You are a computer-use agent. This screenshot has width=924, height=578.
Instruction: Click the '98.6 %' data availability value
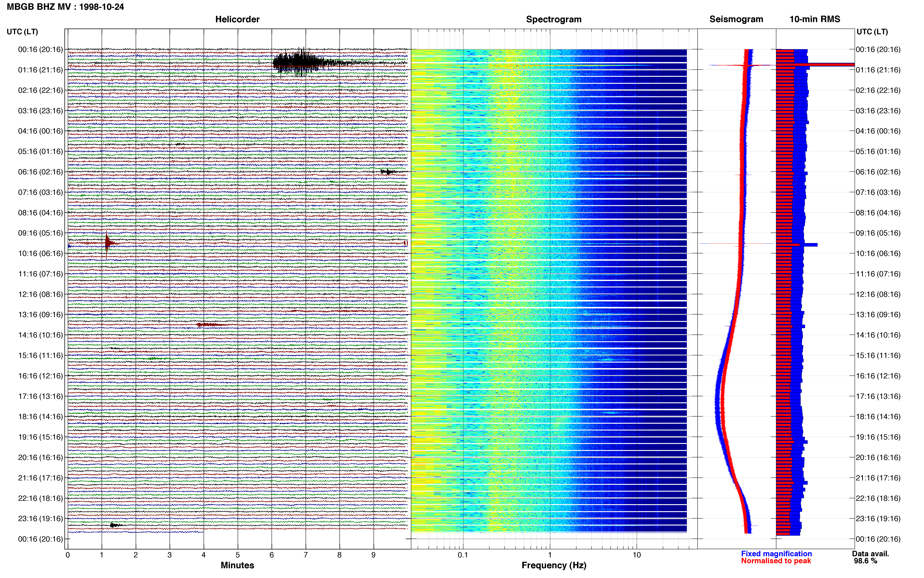(865, 561)
